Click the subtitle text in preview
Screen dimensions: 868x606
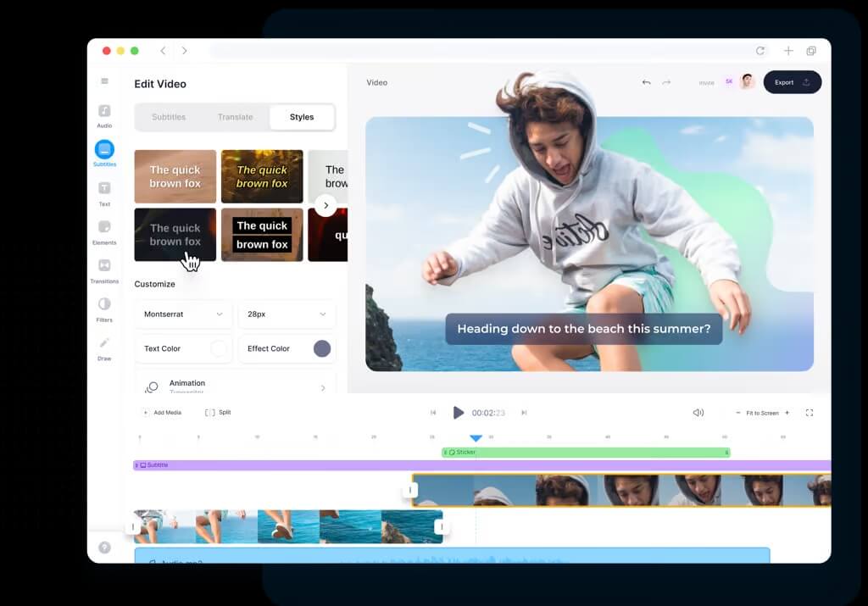pos(583,329)
